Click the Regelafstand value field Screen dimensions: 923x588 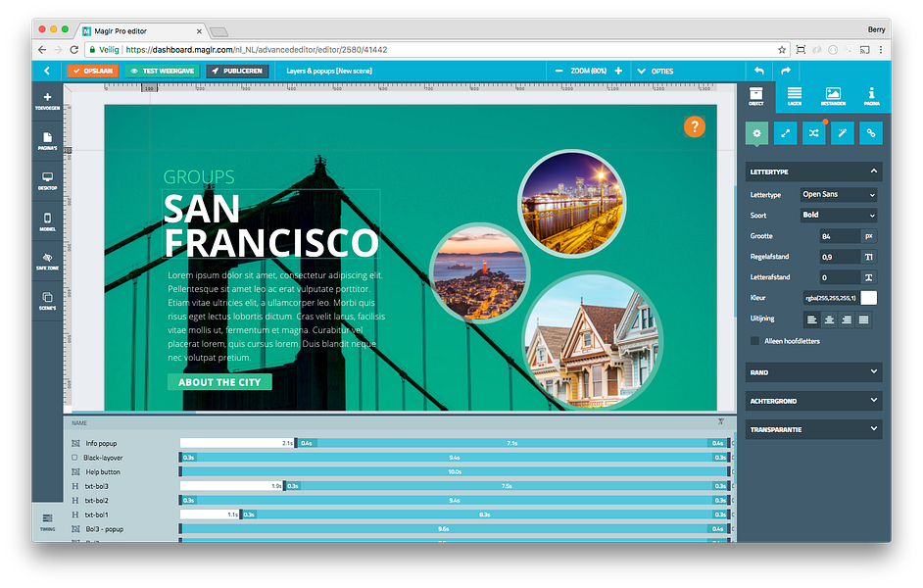pos(840,257)
